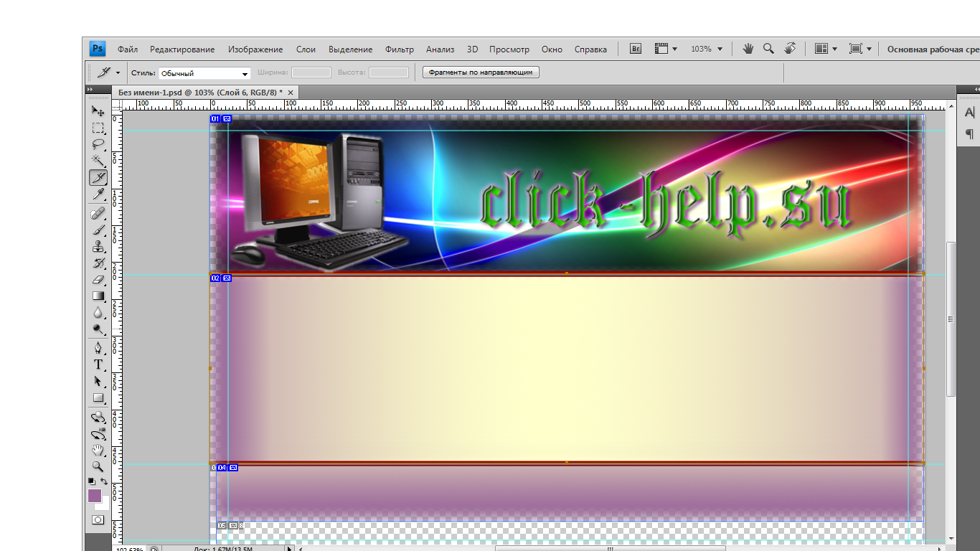980x551 pixels.
Task: Open the Слои menu
Action: 306,50
